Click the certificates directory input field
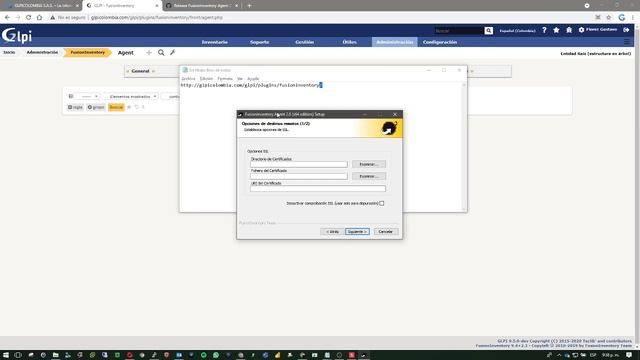640x360 pixels. pyautogui.click(x=299, y=164)
